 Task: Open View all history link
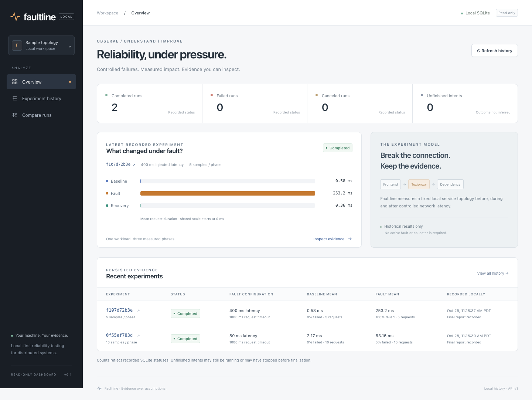[x=493, y=273]
